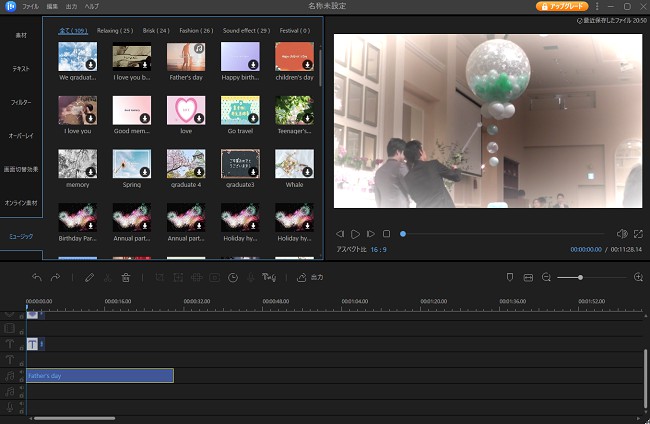Switch to the テキスト sidebar tab
The height and width of the screenshot is (424, 650).
pyautogui.click(x=21, y=69)
